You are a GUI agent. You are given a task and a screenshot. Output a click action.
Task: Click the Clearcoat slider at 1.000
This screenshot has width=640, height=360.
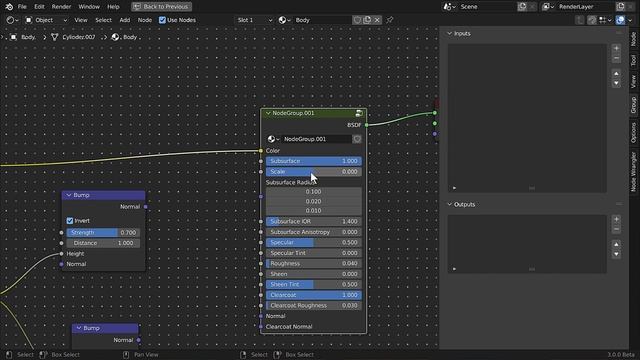tap(313, 295)
